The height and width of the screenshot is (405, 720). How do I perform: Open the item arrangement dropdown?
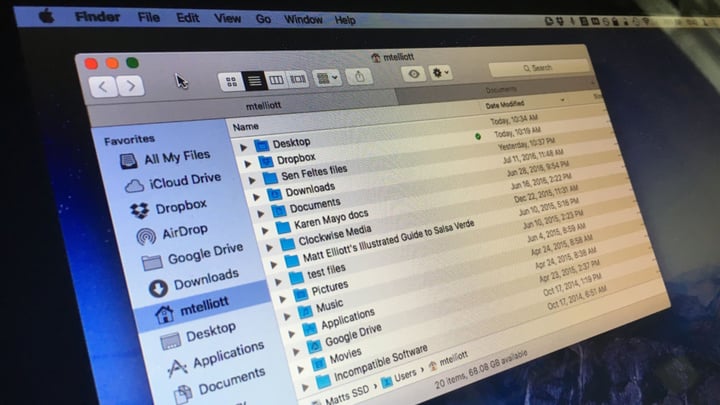pyautogui.click(x=327, y=78)
